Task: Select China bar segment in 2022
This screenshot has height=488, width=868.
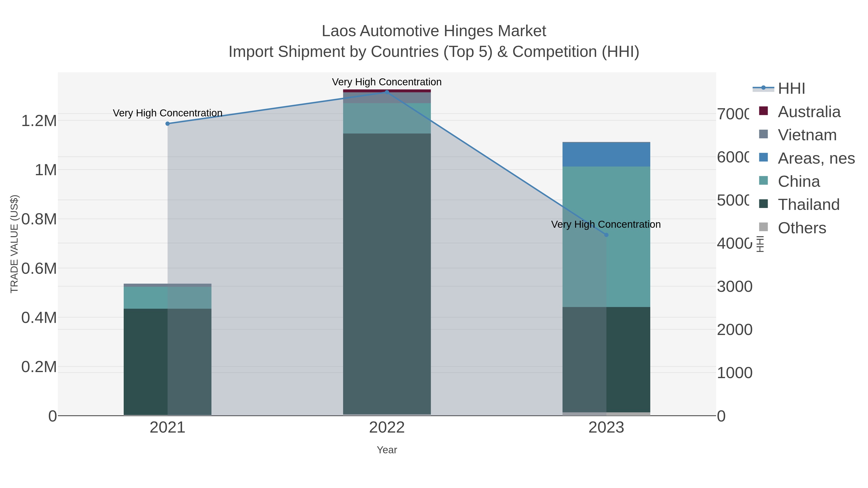Action: [387, 118]
